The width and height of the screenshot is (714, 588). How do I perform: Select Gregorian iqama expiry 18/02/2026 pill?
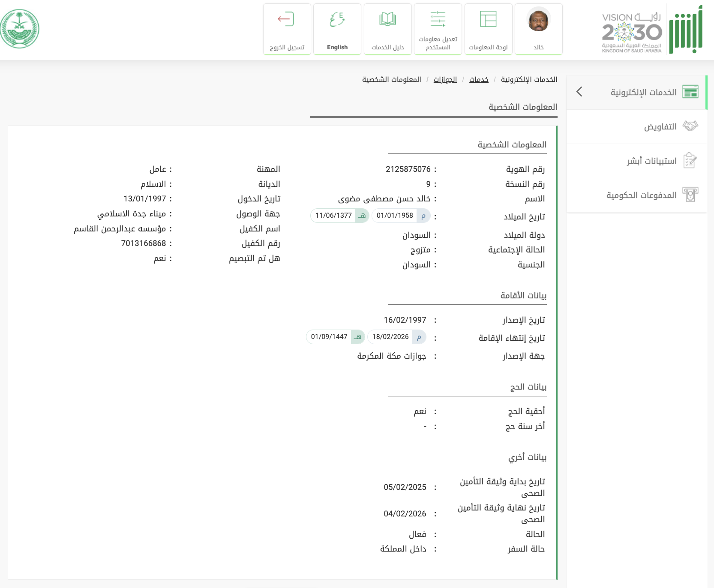pyautogui.click(x=396, y=337)
